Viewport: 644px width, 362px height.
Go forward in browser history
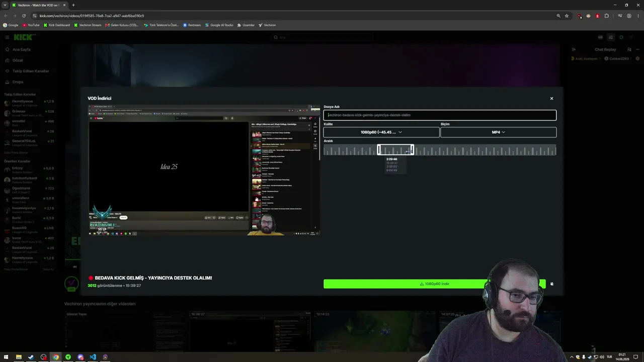[x=15, y=16]
